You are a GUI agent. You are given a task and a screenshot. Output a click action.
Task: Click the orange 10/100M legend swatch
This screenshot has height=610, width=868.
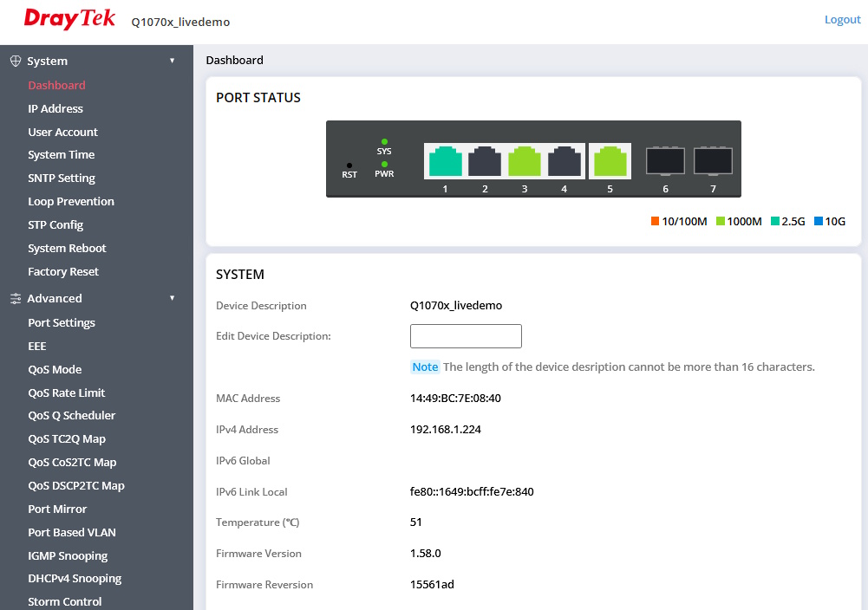(x=655, y=221)
